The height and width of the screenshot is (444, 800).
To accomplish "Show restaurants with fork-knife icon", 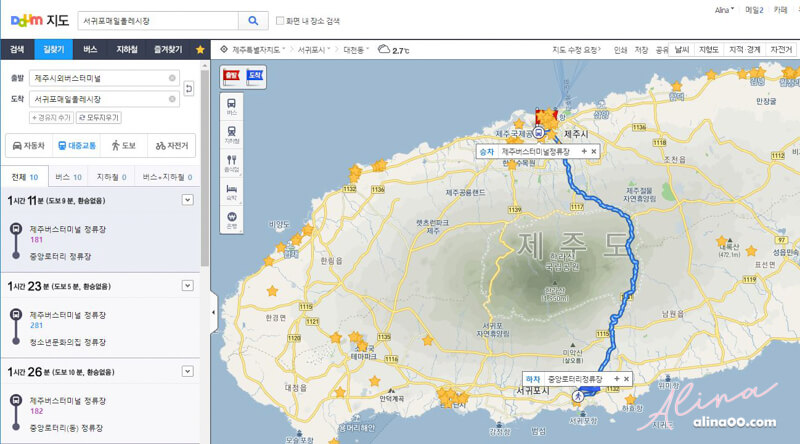I will [231, 163].
